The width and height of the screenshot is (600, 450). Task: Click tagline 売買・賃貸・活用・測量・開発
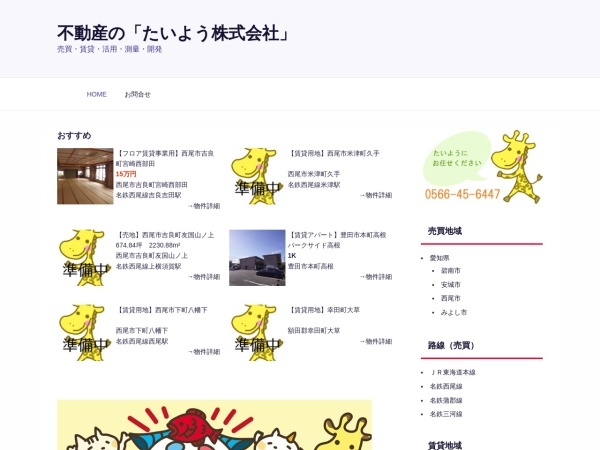coord(109,49)
